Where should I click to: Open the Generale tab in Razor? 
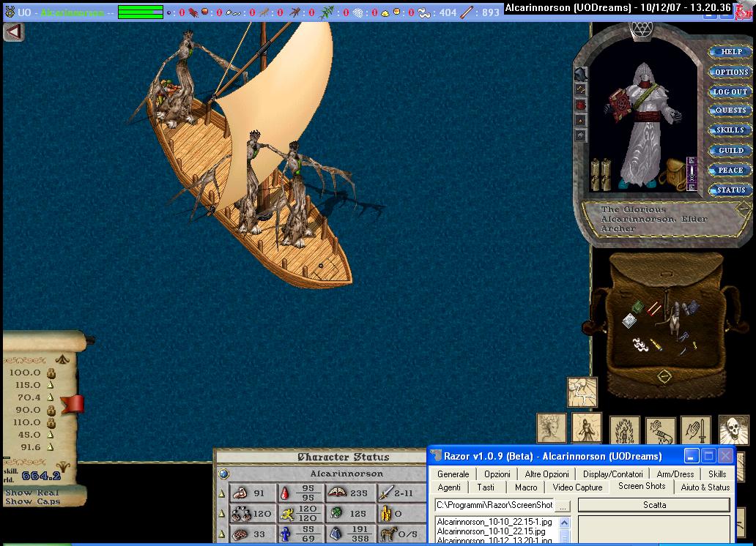[x=453, y=474]
